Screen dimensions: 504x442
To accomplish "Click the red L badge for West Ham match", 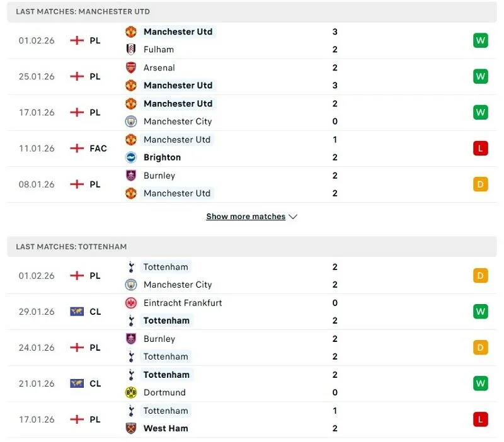I will click(x=481, y=419).
